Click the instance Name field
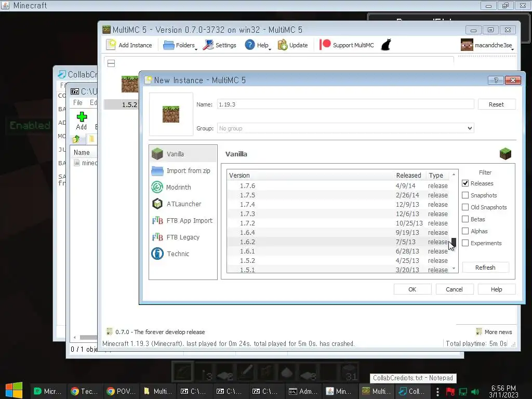This screenshot has height=399, width=532. point(345,104)
